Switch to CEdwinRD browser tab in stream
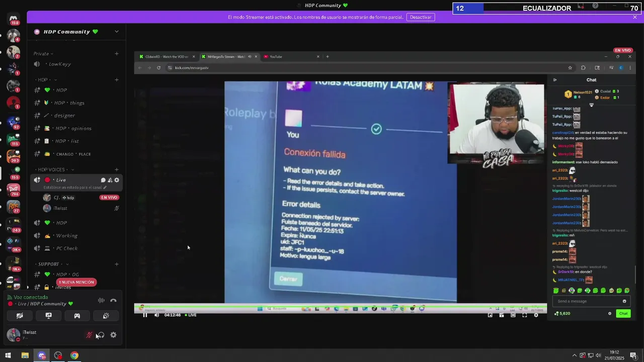This screenshot has height=362, width=644. (x=166, y=57)
